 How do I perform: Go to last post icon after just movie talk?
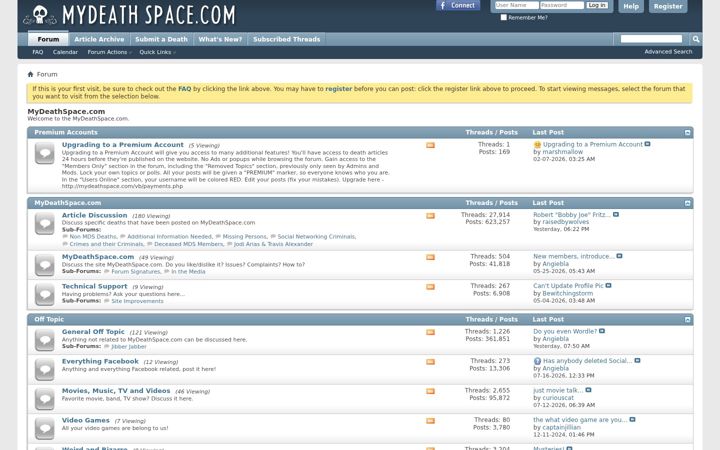tap(588, 390)
